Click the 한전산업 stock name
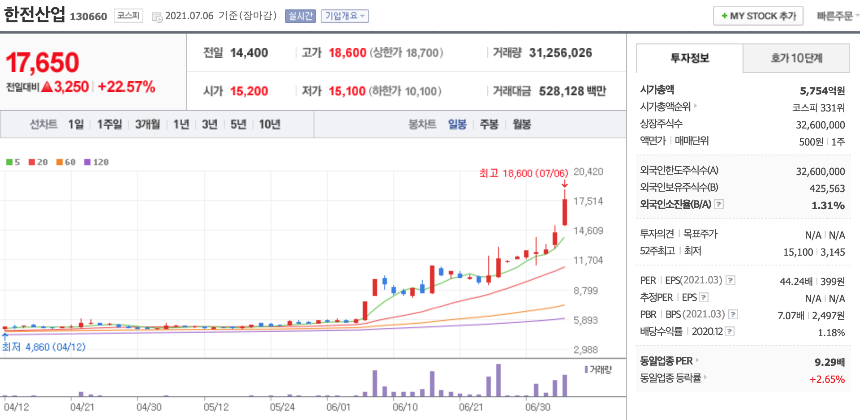Image resolution: width=868 pixels, height=420 pixels. (34, 14)
